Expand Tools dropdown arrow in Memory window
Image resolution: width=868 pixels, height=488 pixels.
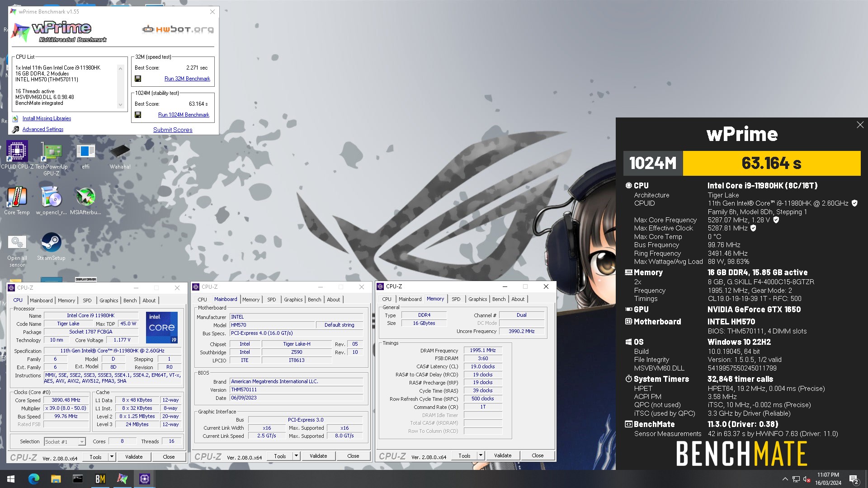pos(481,455)
